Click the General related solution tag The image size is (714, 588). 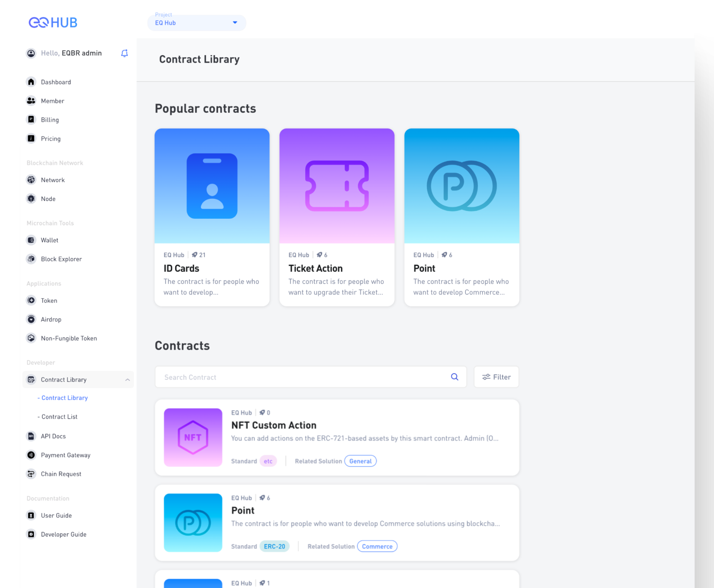(x=360, y=461)
